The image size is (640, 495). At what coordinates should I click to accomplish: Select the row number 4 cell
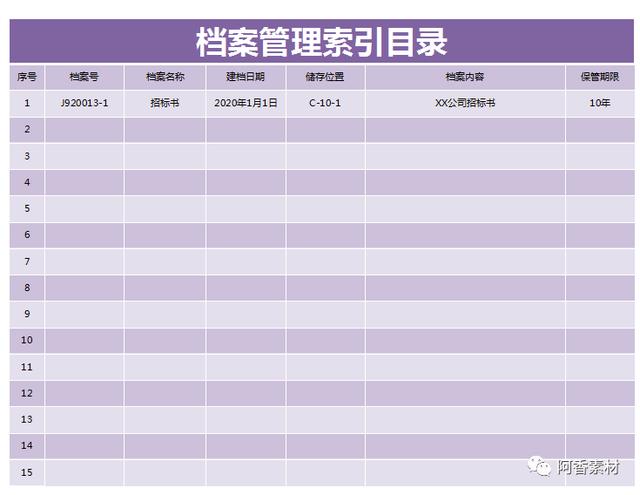click(x=27, y=182)
